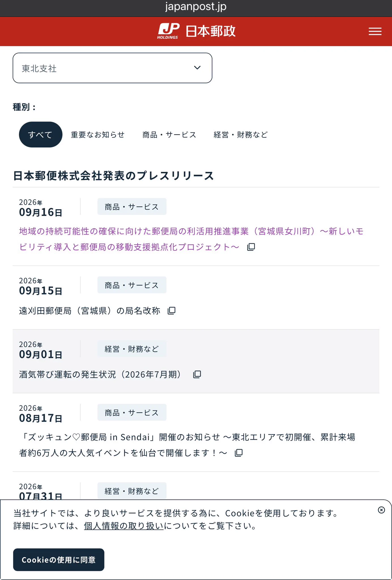Click 商品・サービス tag on 09月15日 entry
Screen dimensions: 392x580
coord(132,285)
